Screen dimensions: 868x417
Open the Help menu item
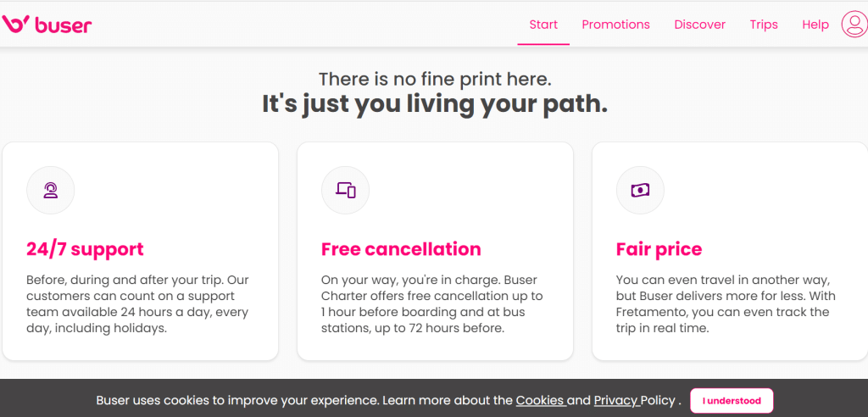point(815,25)
